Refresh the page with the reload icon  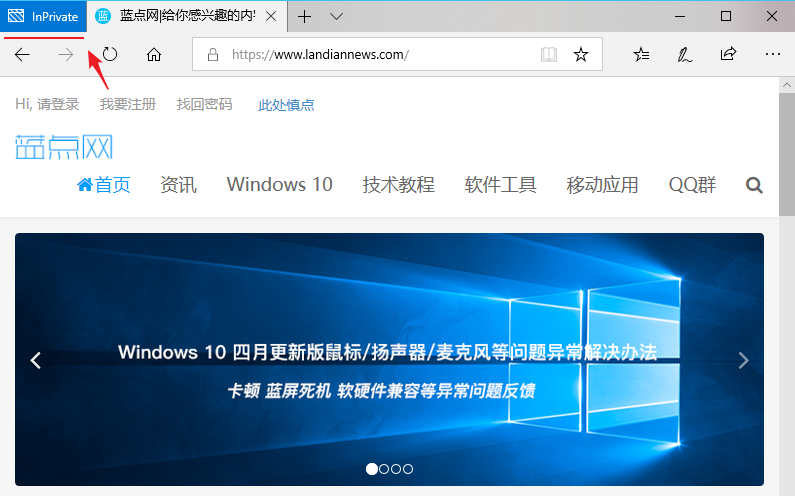pos(110,54)
